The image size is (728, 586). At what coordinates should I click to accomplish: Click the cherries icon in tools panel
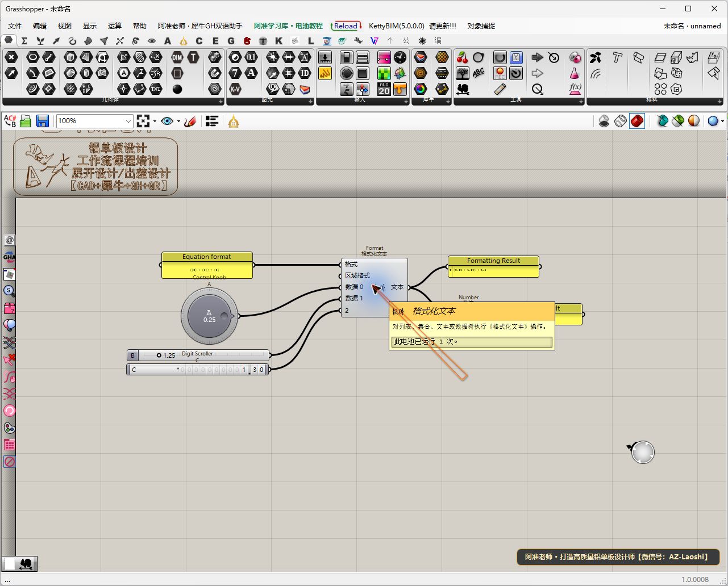click(x=463, y=57)
